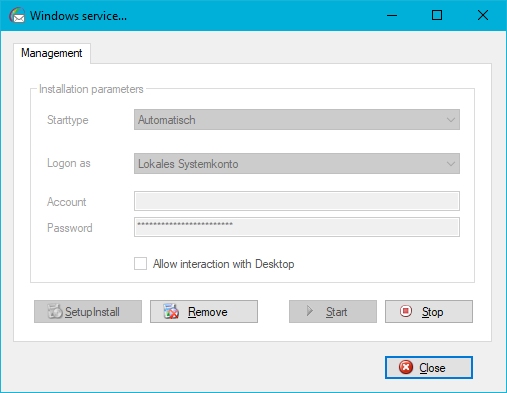
Task: Click the Remove button's uninstall icon
Action: [171, 311]
